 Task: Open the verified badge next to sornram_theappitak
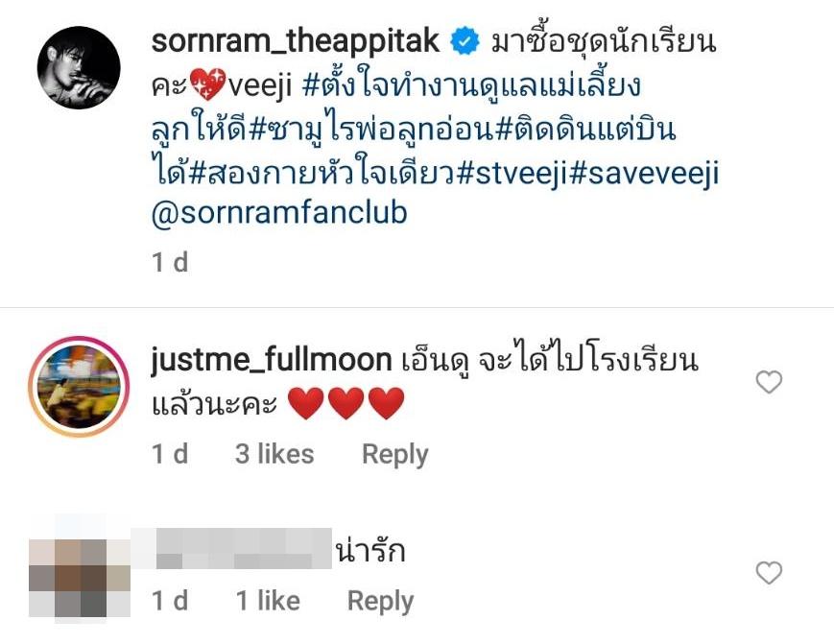465,42
